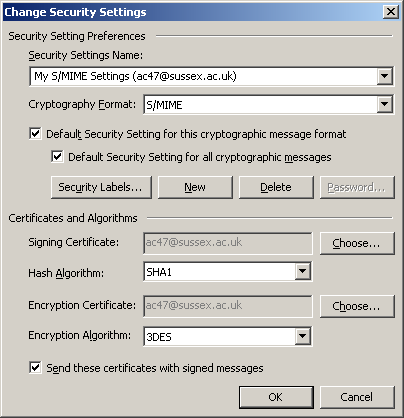Choose a Signing Certificate
404x418 pixels.
coord(357,243)
